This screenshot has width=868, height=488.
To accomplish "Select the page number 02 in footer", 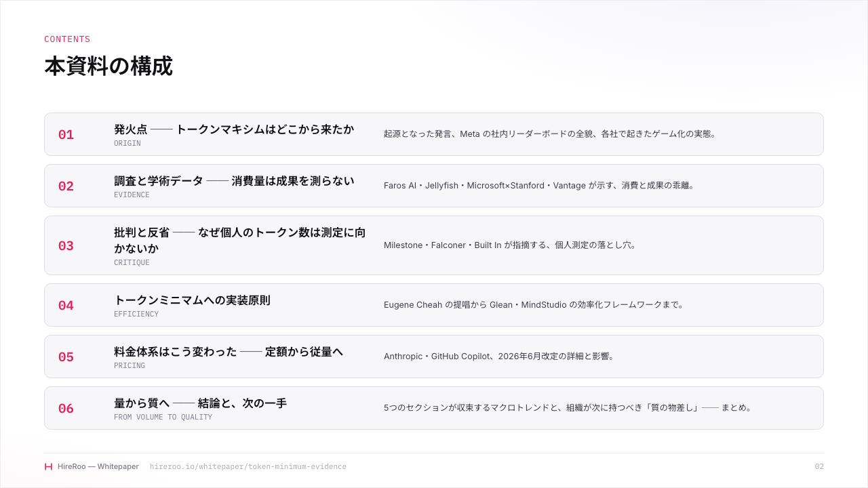I will click(819, 466).
